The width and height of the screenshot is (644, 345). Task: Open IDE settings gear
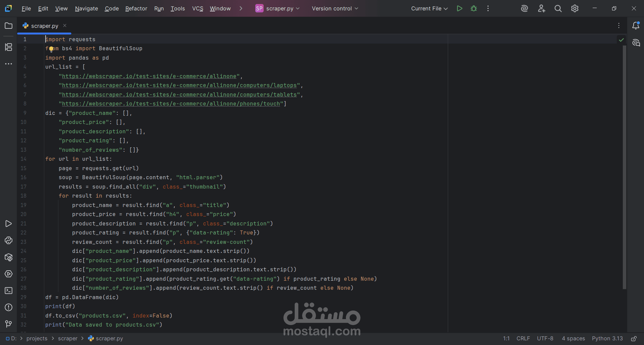point(575,8)
